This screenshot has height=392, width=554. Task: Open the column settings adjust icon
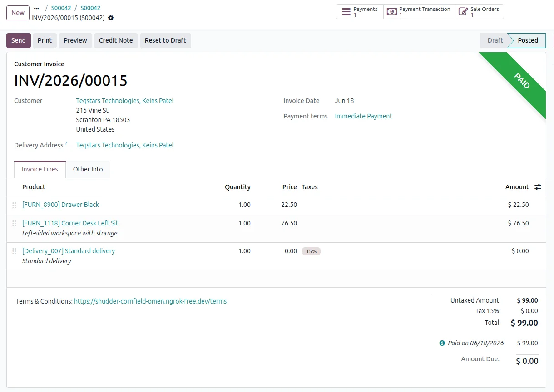tap(538, 187)
